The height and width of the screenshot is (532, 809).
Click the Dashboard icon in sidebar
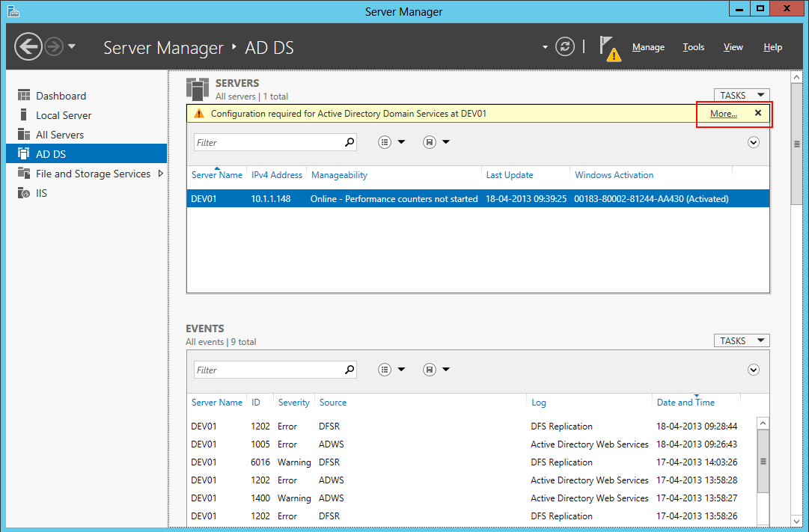tap(24, 96)
